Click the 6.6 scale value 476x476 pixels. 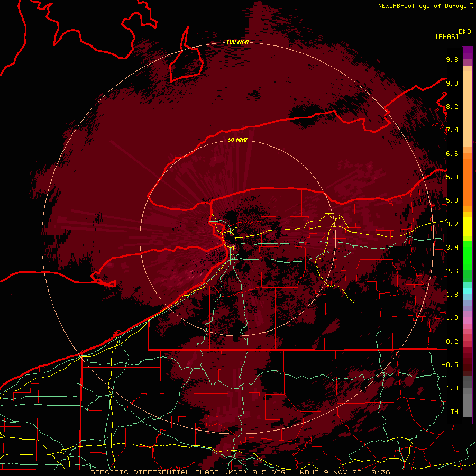[x=452, y=153]
